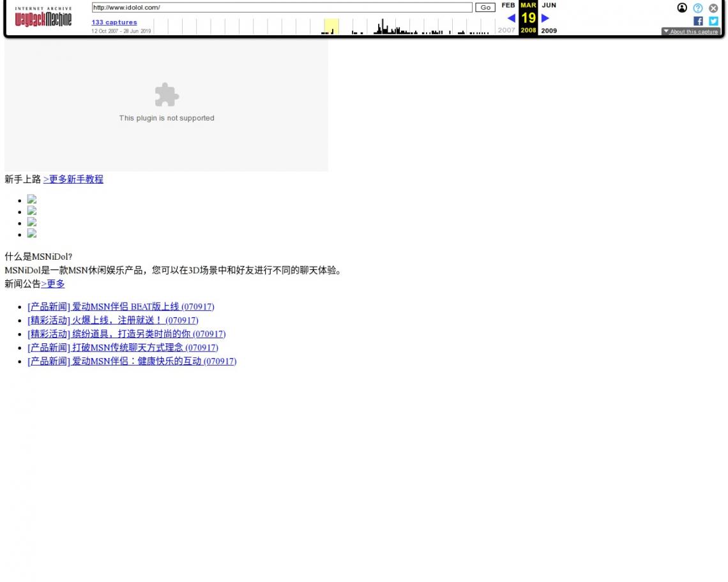The width and height of the screenshot is (728, 582).
Task: Share capture on Twitter
Action: (713, 21)
